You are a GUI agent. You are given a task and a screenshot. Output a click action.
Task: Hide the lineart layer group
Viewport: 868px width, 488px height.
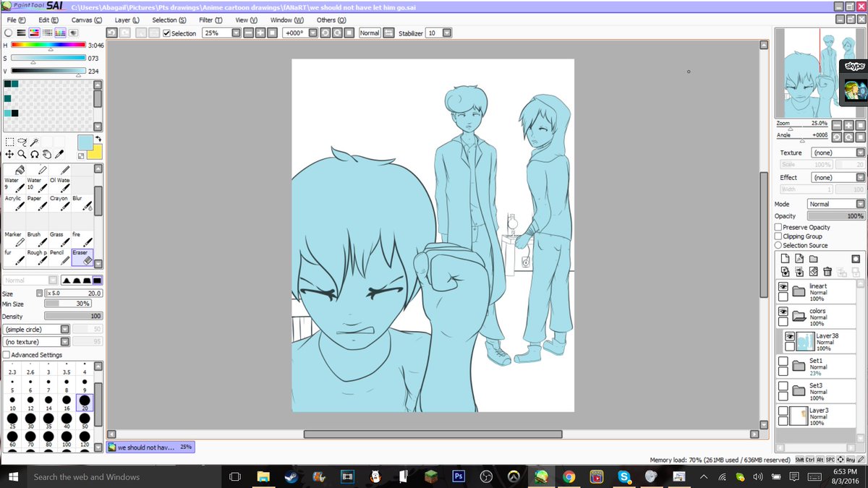pos(783,286)
